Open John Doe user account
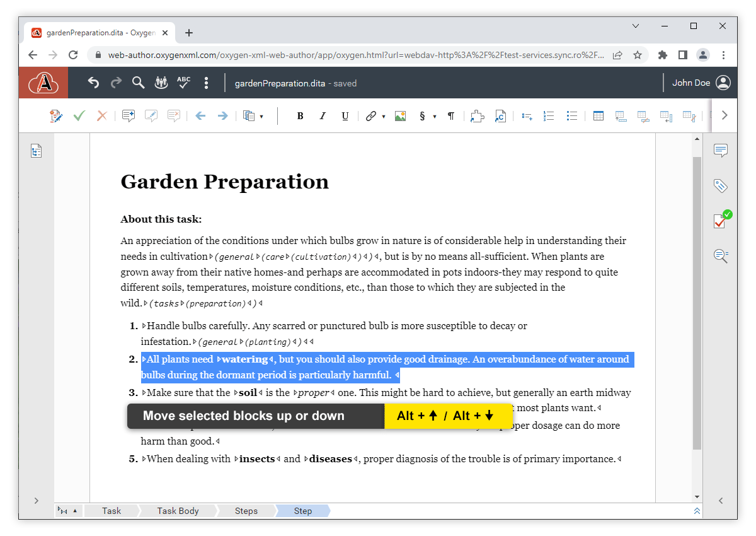 (x=701, y=83)
